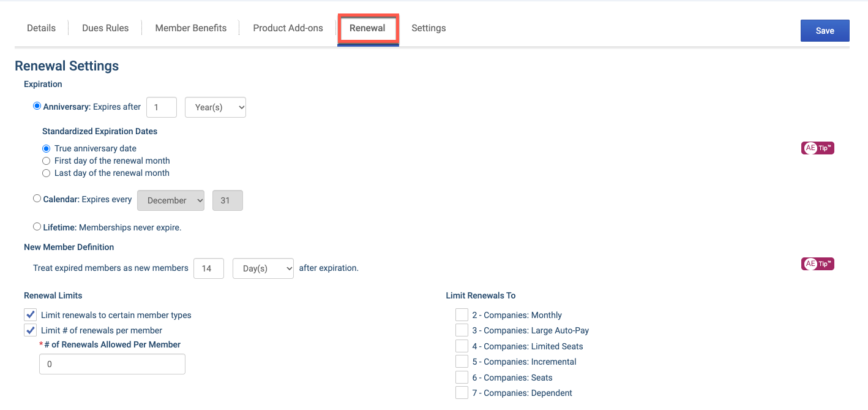Switch to the Settings tab
Screen dimensions: 868x410
coord(428,28)
